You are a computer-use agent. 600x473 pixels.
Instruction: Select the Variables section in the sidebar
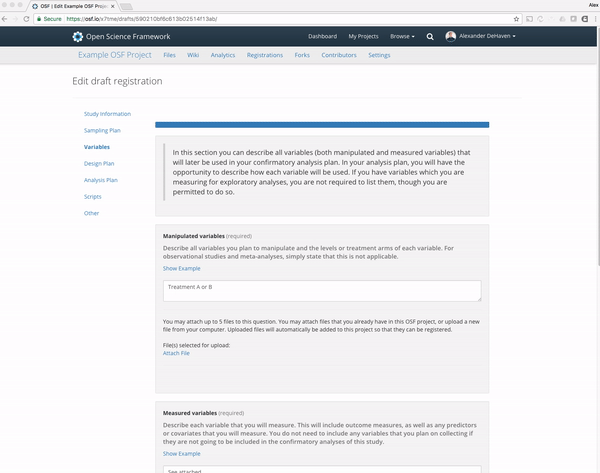(97, 147)
